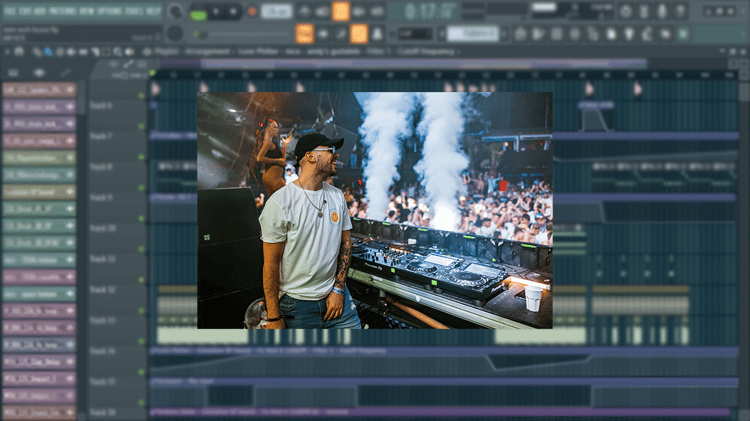Click the microphone icon in the top-right toolbar
The image size is (750, 421).
662,11
